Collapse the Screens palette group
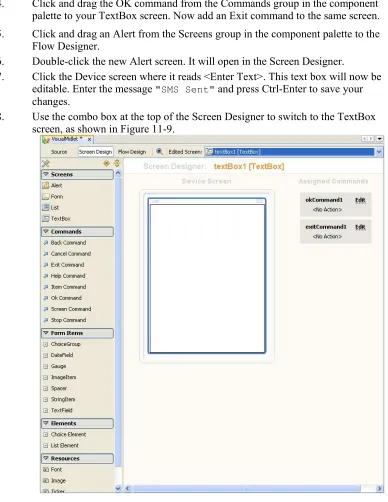388x502 pixels. pyautogui.click(x=77, y=174)
